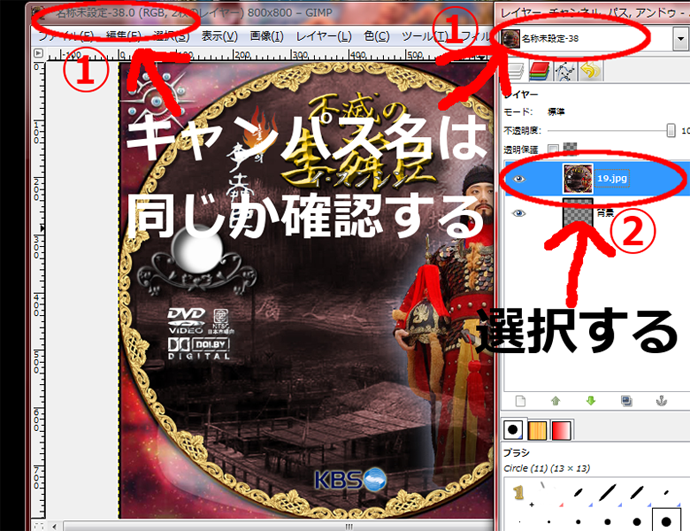
Task: Lower the layer with green down arrow
Action: pyautogui.click(x=591, y=401)
